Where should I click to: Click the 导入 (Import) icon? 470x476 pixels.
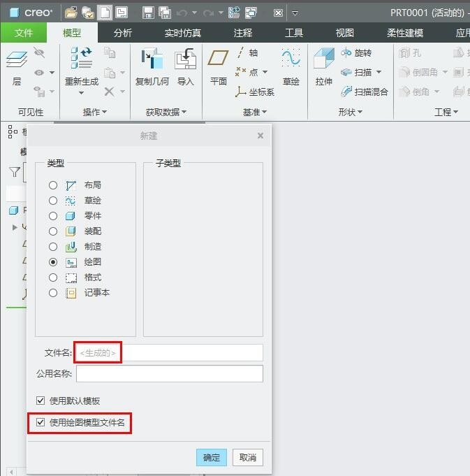point(185,62)
